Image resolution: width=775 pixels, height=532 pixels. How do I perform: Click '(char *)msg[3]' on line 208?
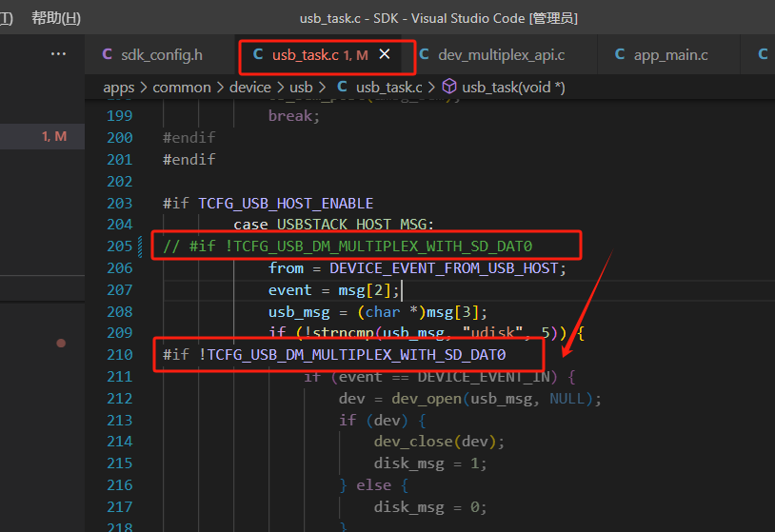pyautogui.click(x=418, y=312)
